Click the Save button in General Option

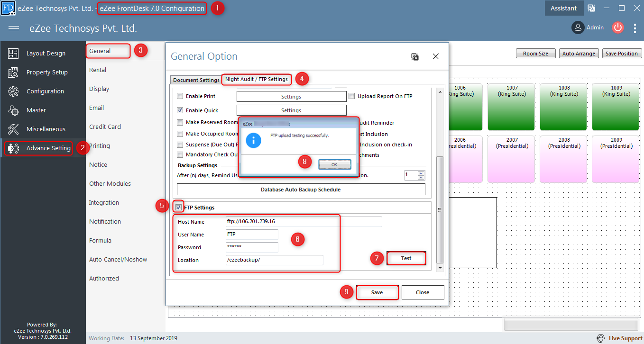click(377, 292)
